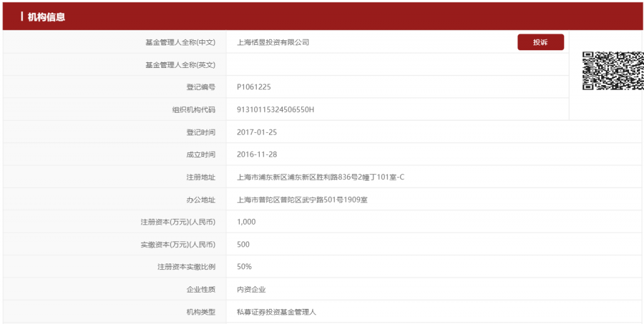Click the QR code image
Image resolution: width=644 pixels, height=324 pixels.
pyautogui.click(x=613, y=70)
